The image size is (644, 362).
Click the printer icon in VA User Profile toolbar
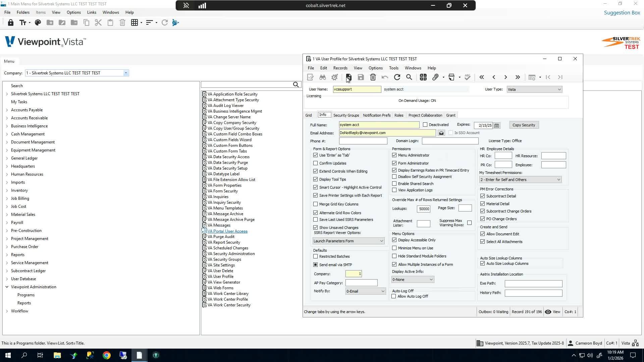(451, 77)
